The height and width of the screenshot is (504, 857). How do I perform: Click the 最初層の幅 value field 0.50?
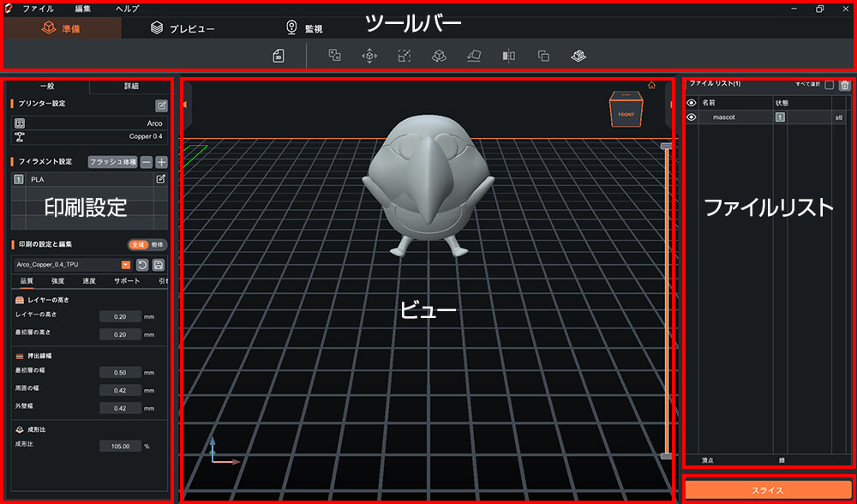120,373
